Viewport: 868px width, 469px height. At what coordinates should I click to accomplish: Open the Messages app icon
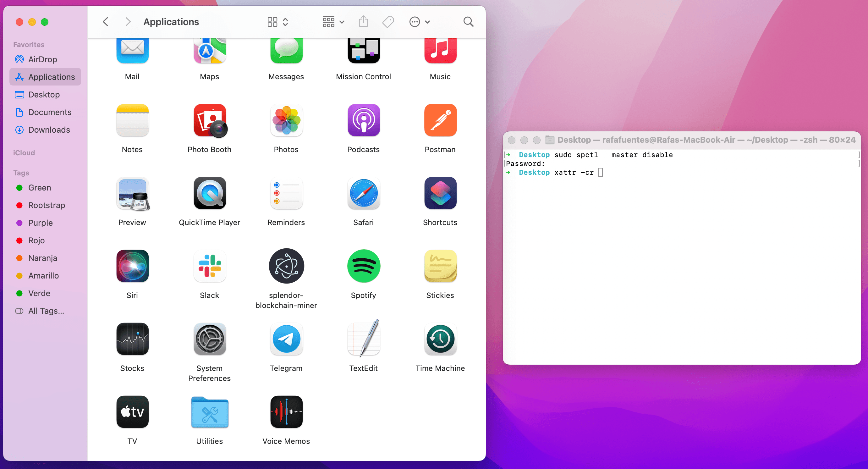pos(286,51)
